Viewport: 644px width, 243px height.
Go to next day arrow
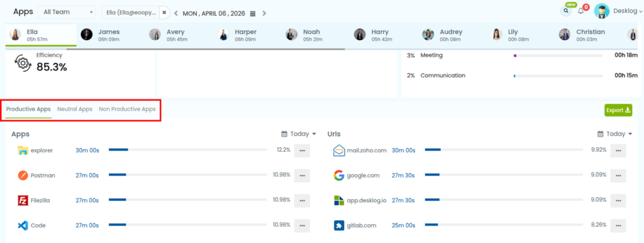click(264, 14)
